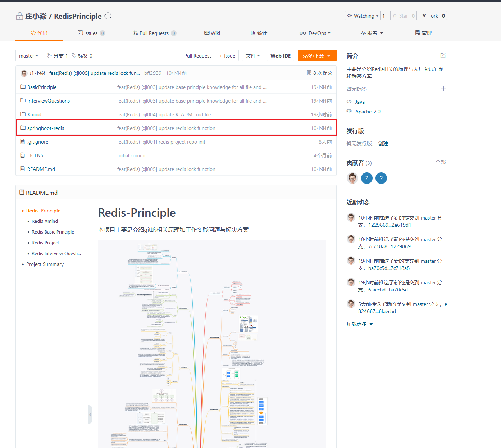The width and height of the screenshot is (501, 448).
Task: Switch to the 代码 tab
Action: pos(39,33)
